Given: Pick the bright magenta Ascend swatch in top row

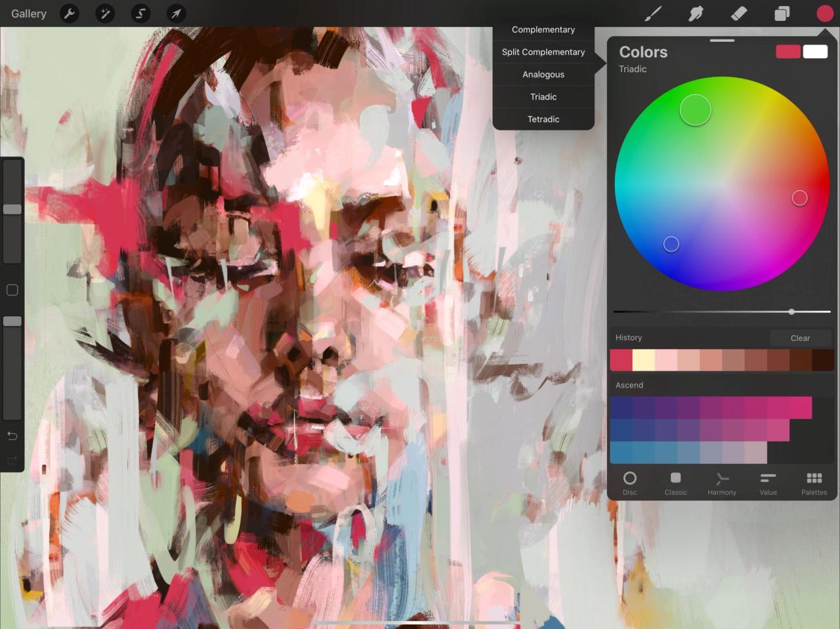Looking at the screenshot, I should [x=801, y=407].
